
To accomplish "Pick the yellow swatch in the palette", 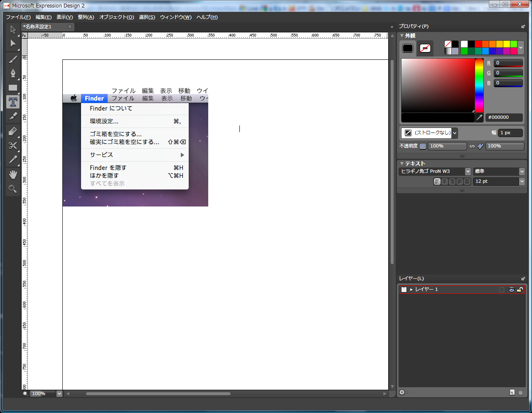I will (x=507, y=44).
